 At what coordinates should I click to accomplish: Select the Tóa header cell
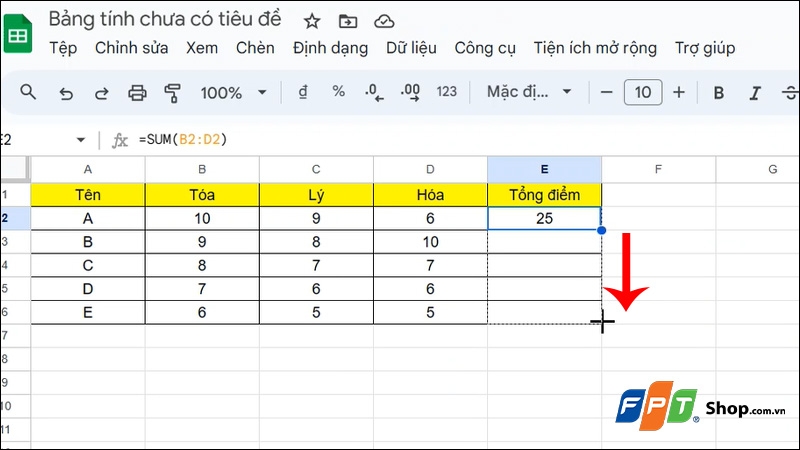pyautogui.click(x=202, y=195)
